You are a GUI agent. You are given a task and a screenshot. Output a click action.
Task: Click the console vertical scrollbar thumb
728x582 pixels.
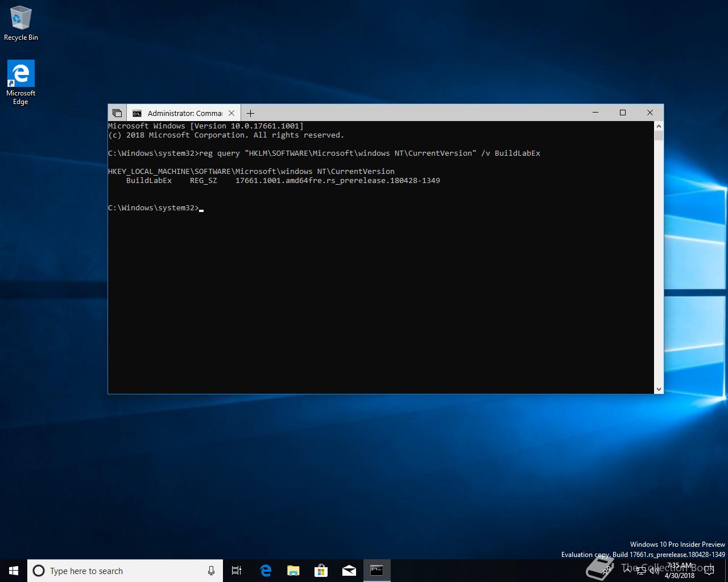[659, 135]
